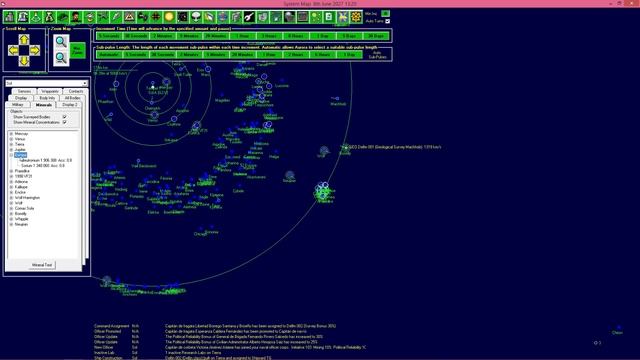Click the mushroom cloud toolbar icon
Screen dimensions: 640x360
[196, 17]
